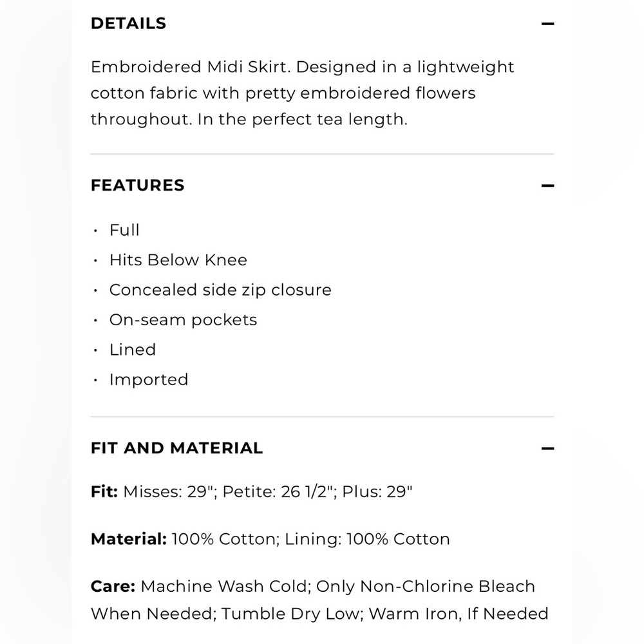Click 'Lining: 100% Cotton' text

tap(367, 539)
